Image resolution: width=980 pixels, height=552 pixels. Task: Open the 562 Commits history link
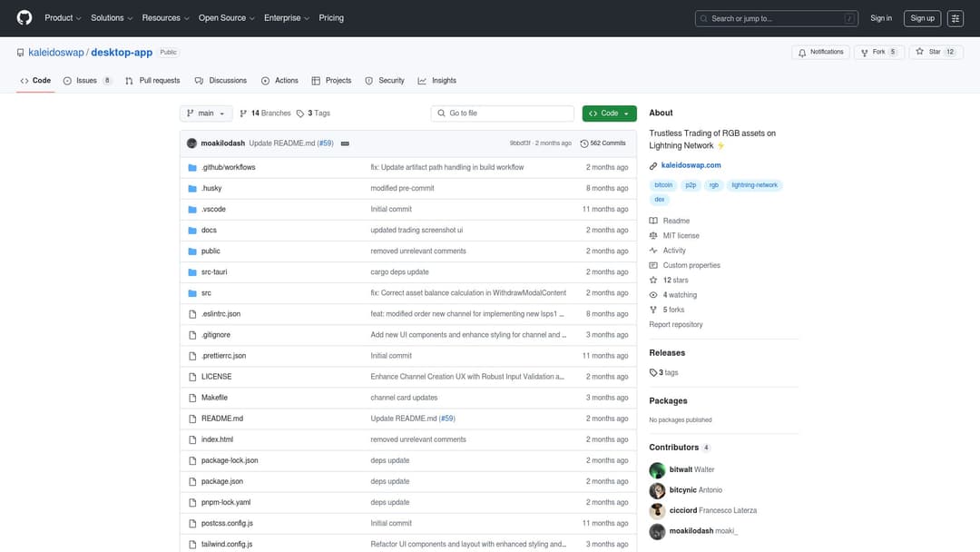(603, 143)
